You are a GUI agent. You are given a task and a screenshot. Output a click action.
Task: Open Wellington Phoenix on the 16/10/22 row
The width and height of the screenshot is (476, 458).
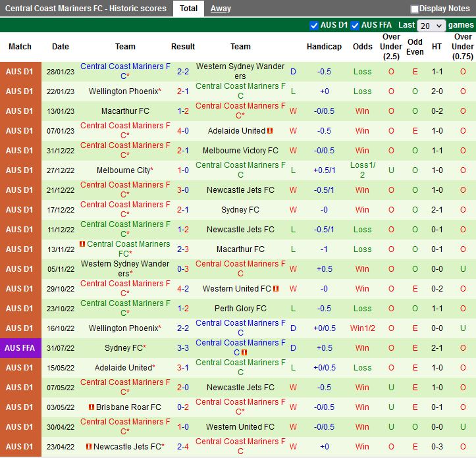click(x=125, y=328)
